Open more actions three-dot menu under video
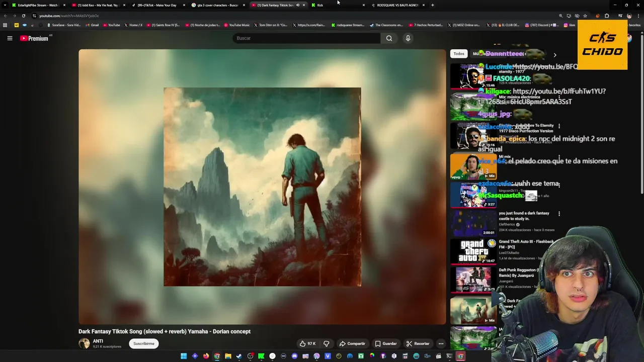Image resolution: width=644 pixels, height=362 pixels. 441,344
